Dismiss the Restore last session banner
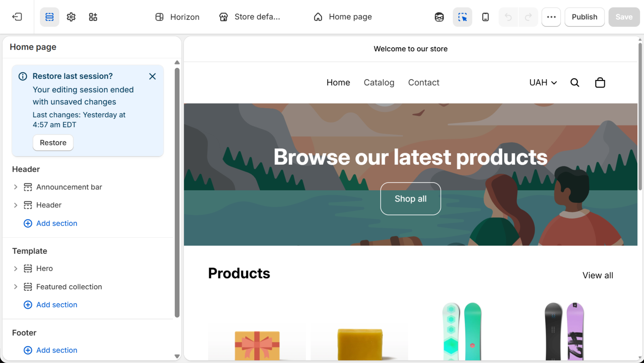 [152, 76]
